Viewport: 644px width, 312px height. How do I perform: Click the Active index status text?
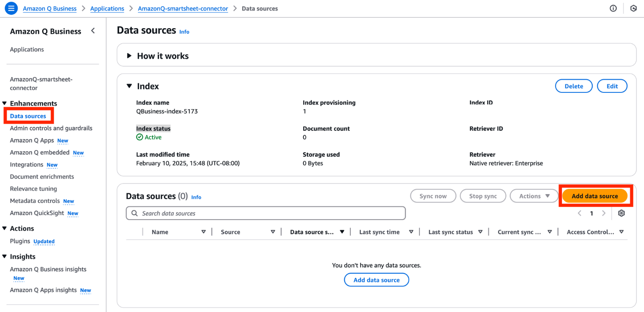point(153,137)
